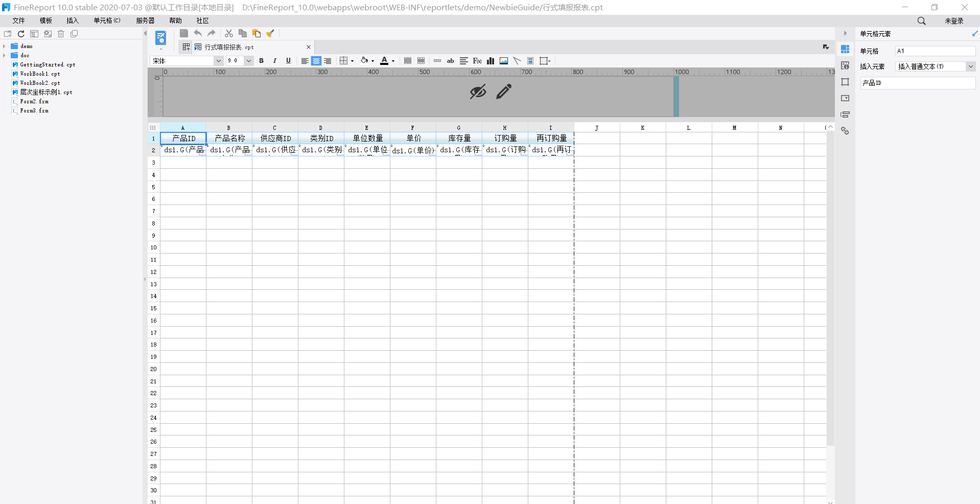The image size is (980, 504).
Task: Merge cells using merge icon
Action: tap(408, 61)
